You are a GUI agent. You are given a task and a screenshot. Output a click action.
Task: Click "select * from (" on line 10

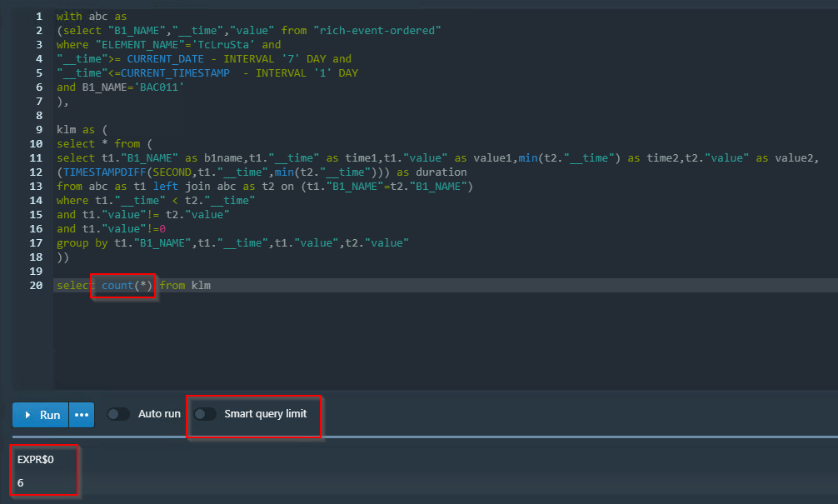coord(104,144)
